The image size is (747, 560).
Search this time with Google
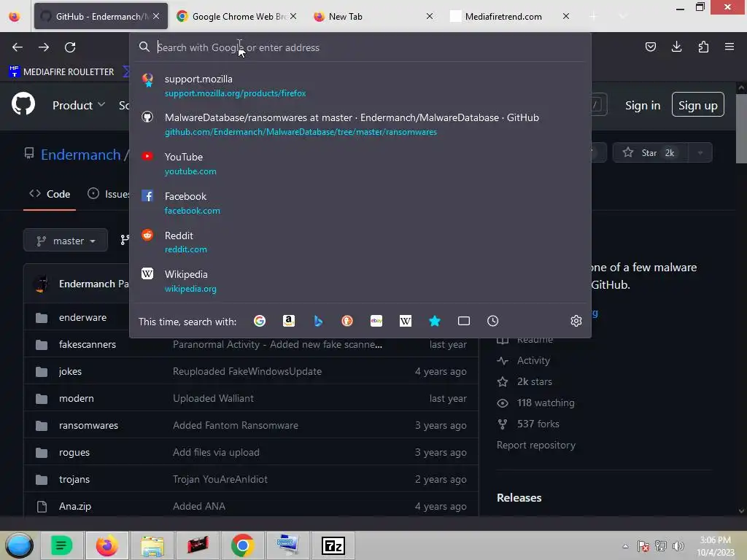[260, 321]
